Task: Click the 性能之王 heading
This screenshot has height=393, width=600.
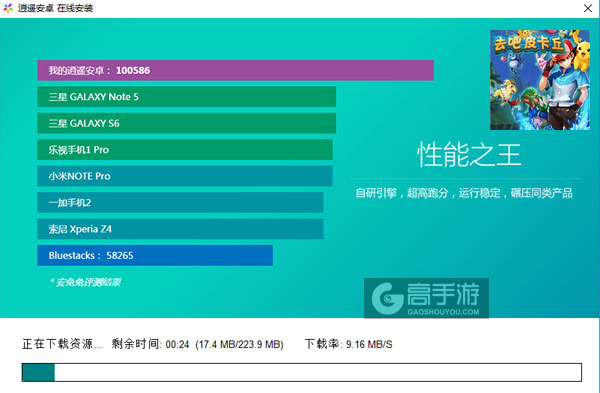Action: click(469, 155)
